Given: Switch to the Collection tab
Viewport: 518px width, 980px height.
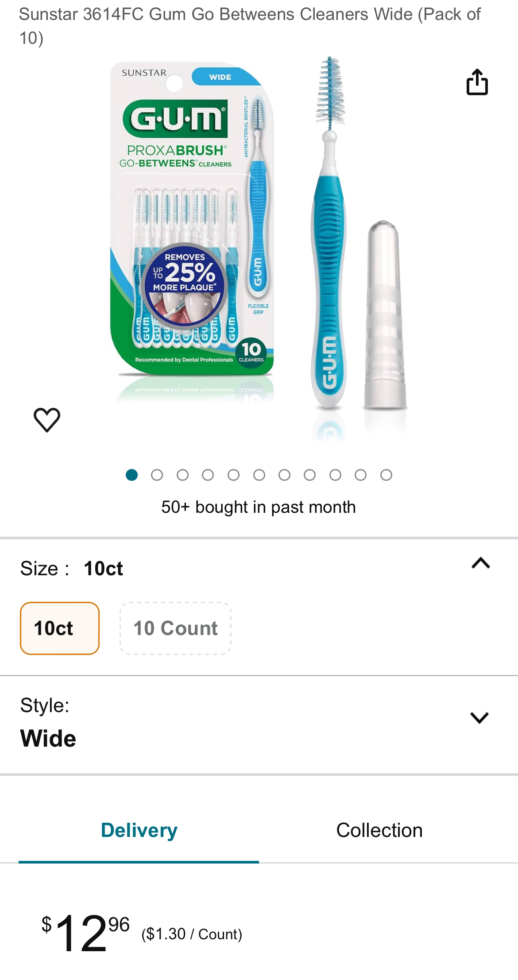Looking at the screenshot, I should coord(380,830).
